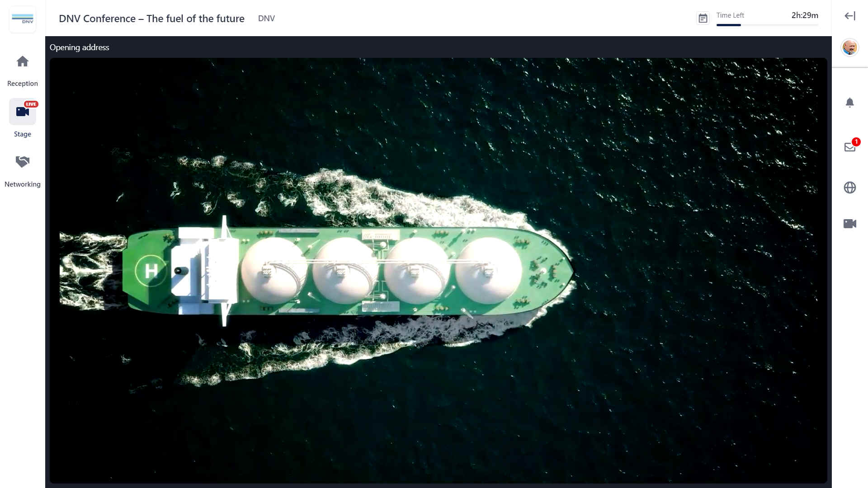The image size is (868, 488).
Task: Open the Reception home icon
Action: pyautogui.click(x=23, y=61)
